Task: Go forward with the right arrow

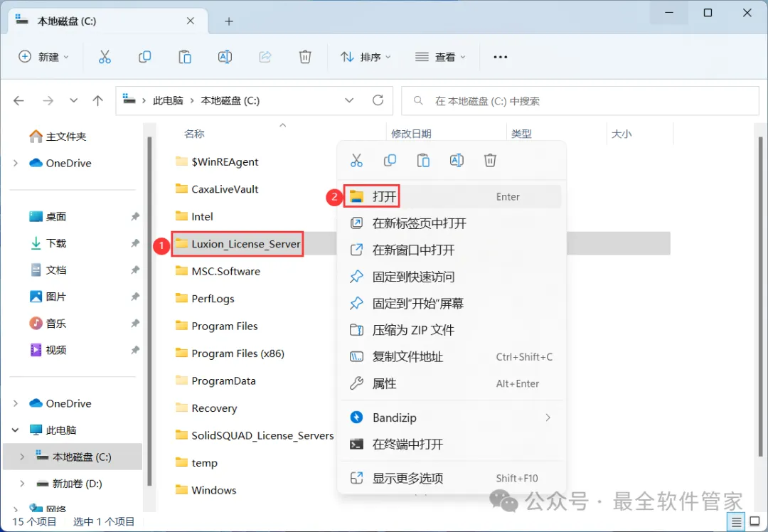Action: point(48,101)
